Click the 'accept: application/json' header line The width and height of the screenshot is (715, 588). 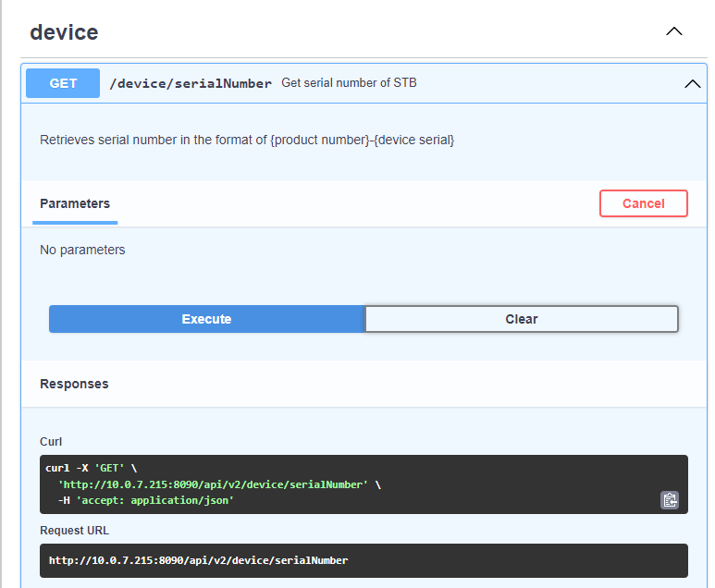click(146, 500)
